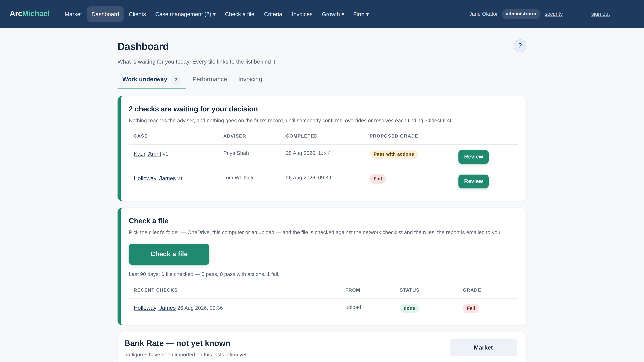Image resolution: width=644 pixels, height=362 pixels.
Task: Click the user name Jane Okafor
Action: click(483, 14)
